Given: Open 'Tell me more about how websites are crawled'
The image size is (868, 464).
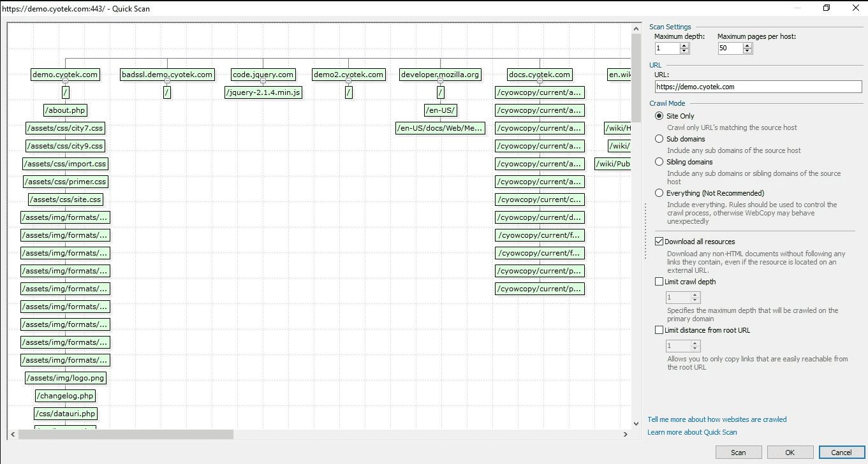Looking at the screenshot, I should [x=717, y=419].
